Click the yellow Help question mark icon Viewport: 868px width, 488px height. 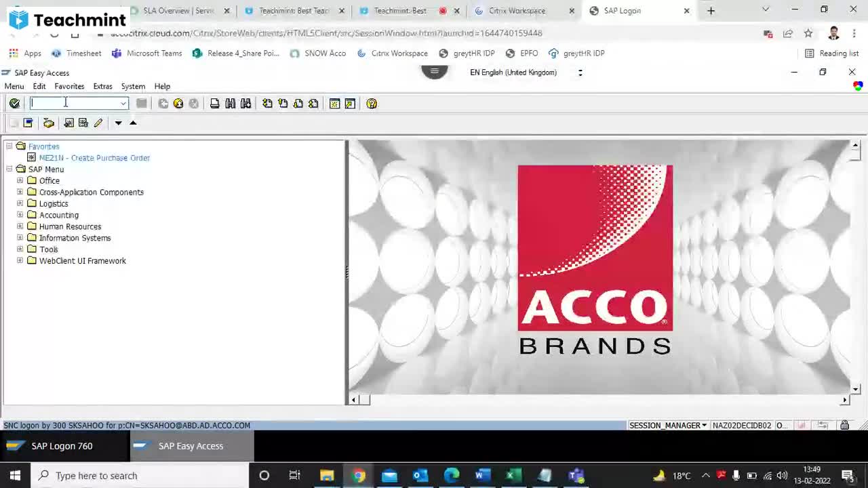pyautogui.click(x=372, y=103)
